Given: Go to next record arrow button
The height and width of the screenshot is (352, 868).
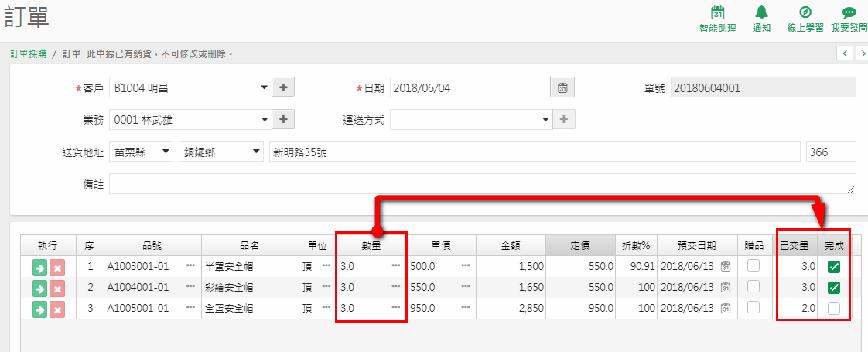Looking at the screenshot, I should (x=862, y=53).
